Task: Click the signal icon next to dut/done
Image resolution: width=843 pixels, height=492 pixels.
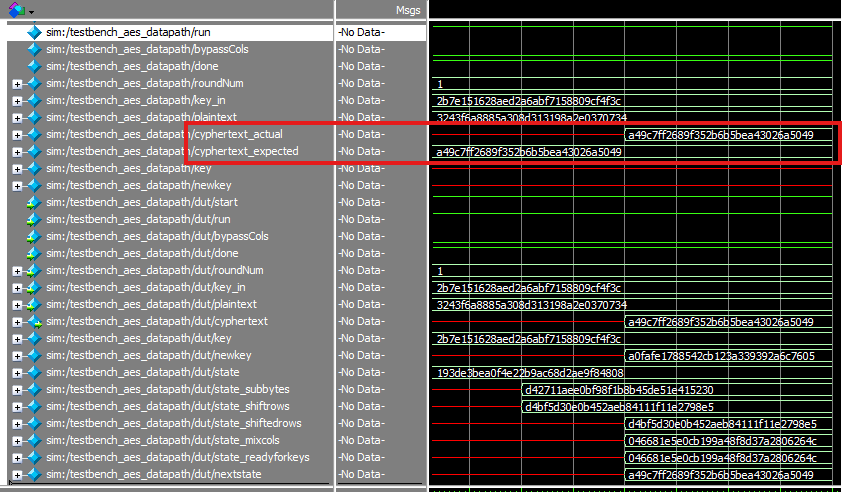Action: pos(35,253)
